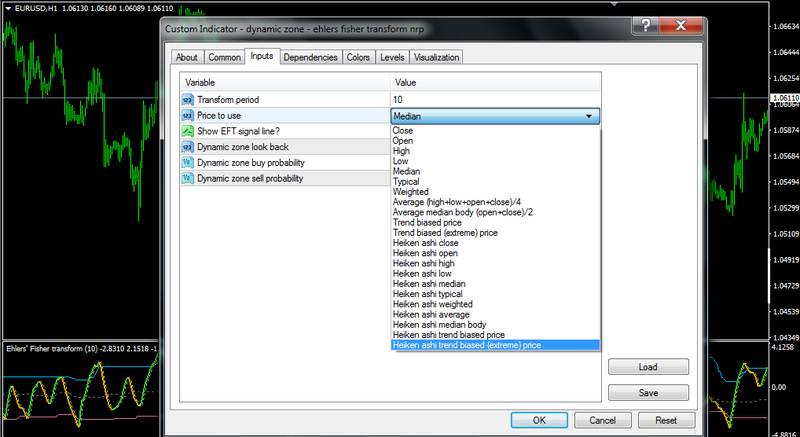Select Heiken ashi trend biased (extreme) price
Viewport: 800px width, 437px height.
(x=495, y=345)
